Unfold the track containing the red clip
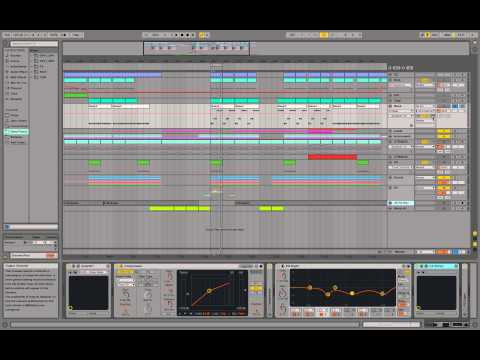 pyautogui.click(x=391, y=157)
